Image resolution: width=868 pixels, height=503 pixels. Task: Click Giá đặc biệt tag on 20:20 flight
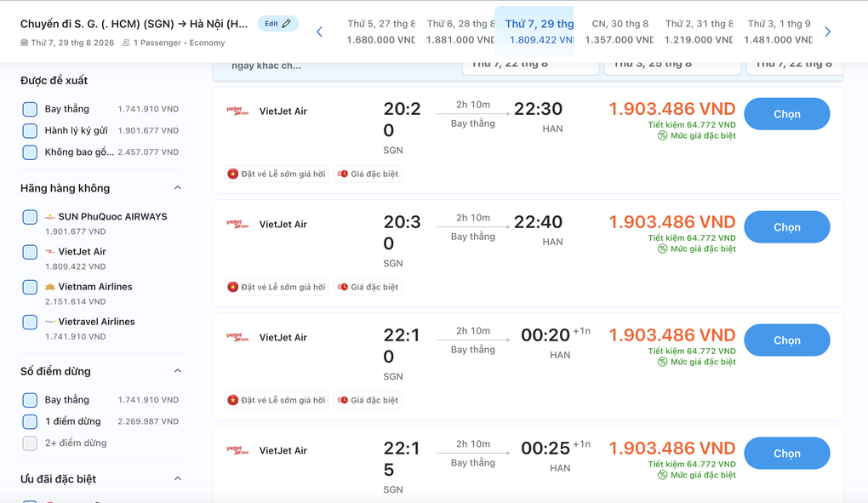pos(368,174)
